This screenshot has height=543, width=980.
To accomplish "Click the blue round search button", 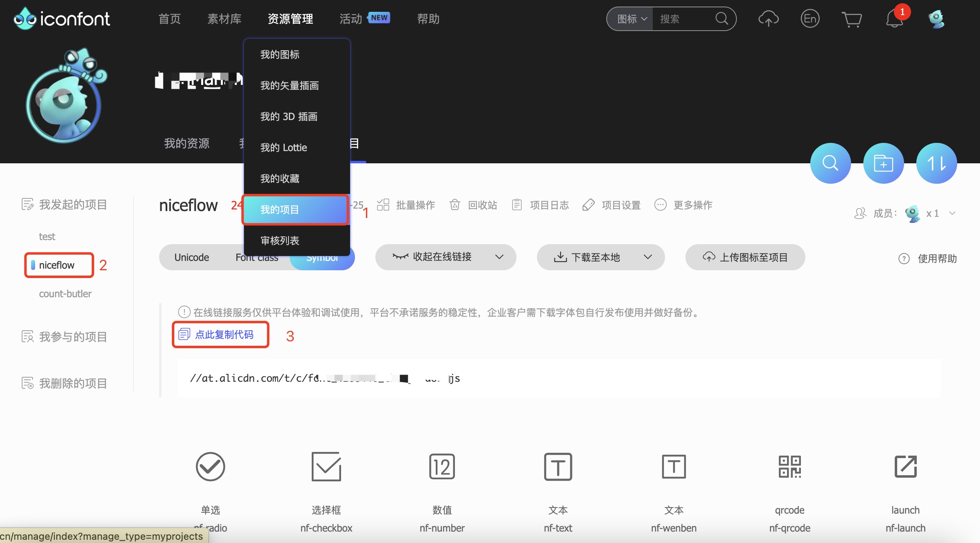I will pyautogui.click(x=830, y=163).
